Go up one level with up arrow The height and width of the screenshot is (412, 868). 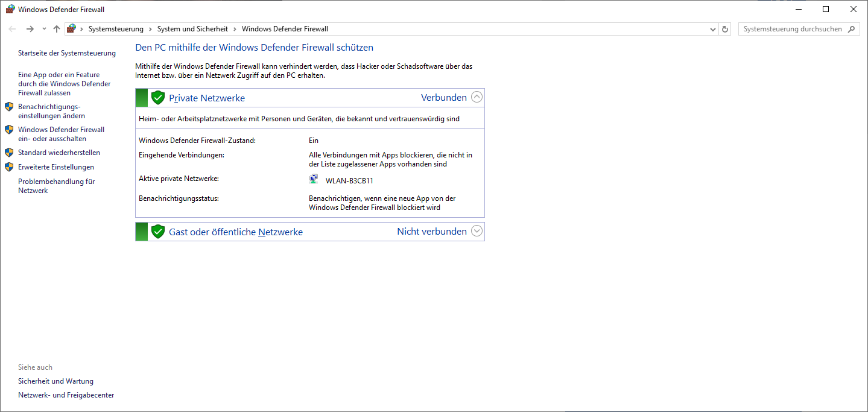point(57,29)
